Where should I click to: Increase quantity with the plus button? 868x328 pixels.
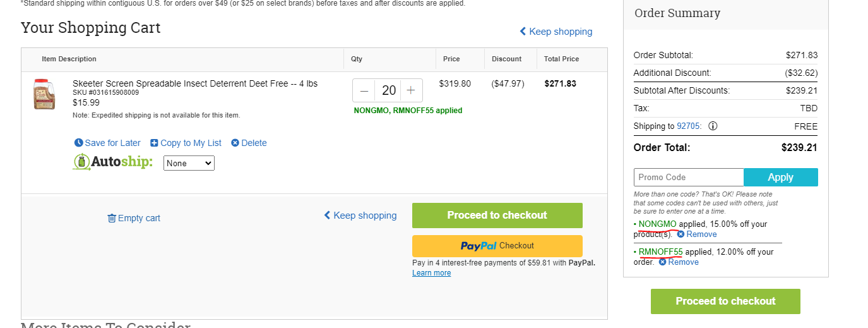(x=411, y=90)
